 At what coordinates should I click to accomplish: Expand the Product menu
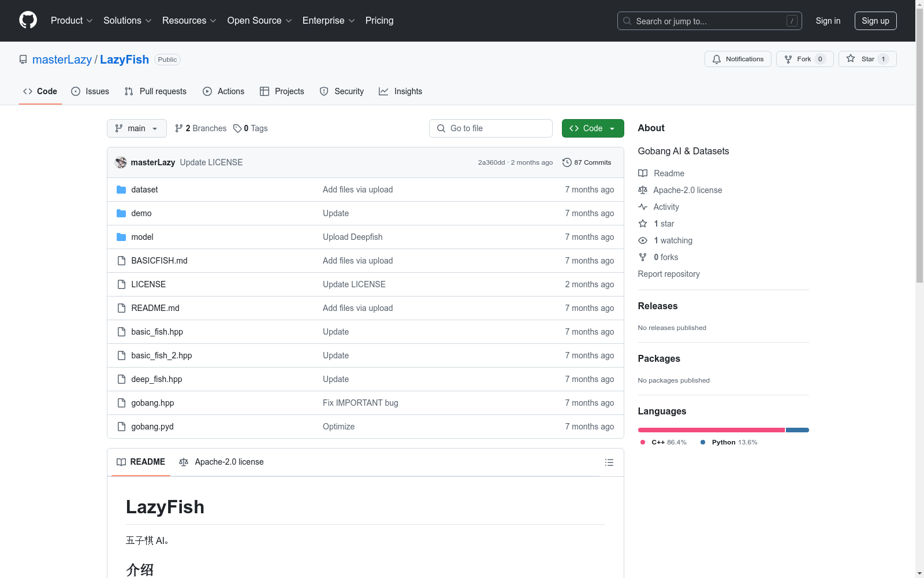(72, 20)
